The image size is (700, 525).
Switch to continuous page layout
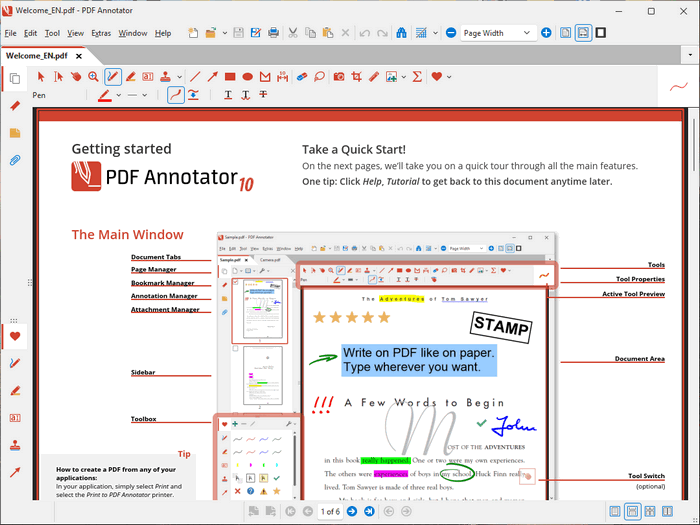[632, 512]
